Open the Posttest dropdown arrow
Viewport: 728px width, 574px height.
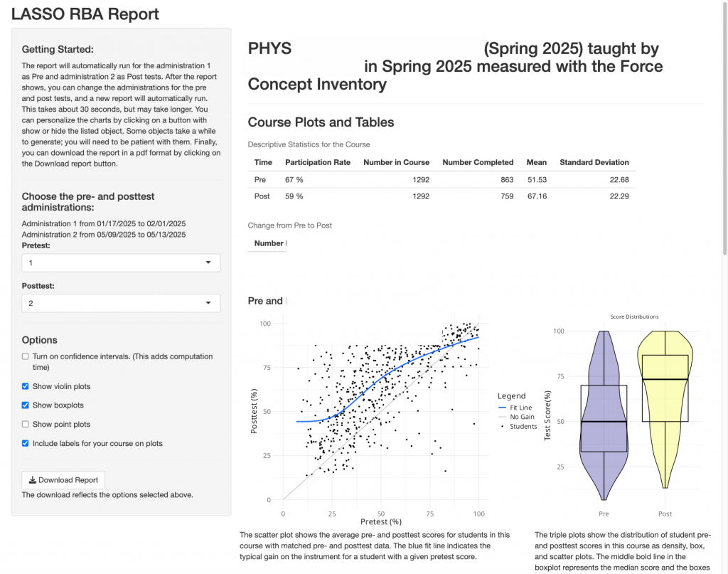(x=208, y=303)
